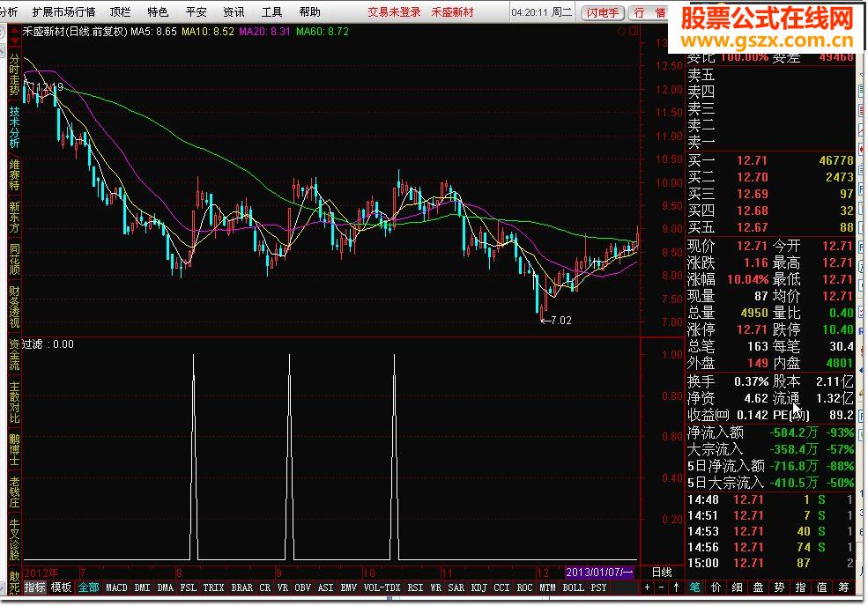The image size is (868, 606).
Task: Select the 势 tab in the quote panel
Action: (x=779, y=588)
